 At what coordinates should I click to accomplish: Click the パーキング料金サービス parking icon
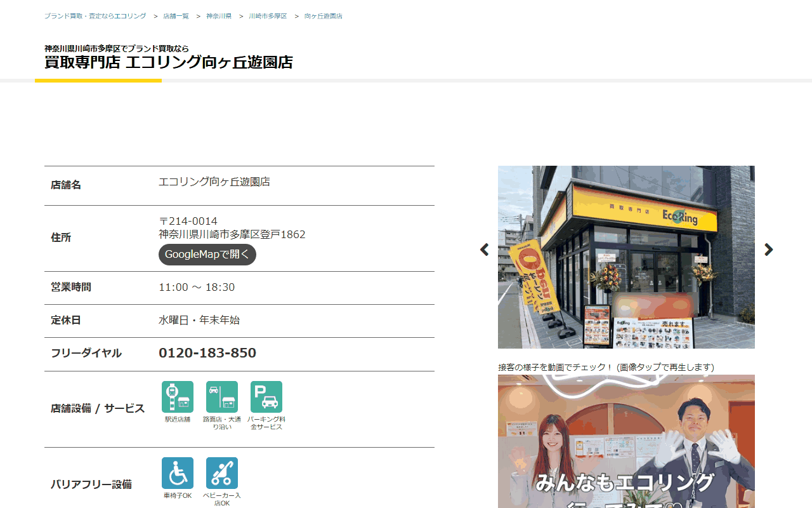[x=266, y=397]
